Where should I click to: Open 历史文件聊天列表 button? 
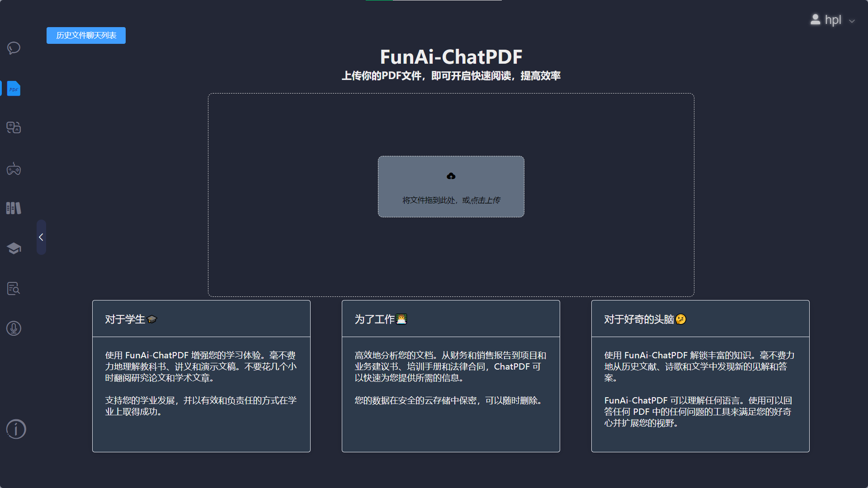[x=86, y=35]
